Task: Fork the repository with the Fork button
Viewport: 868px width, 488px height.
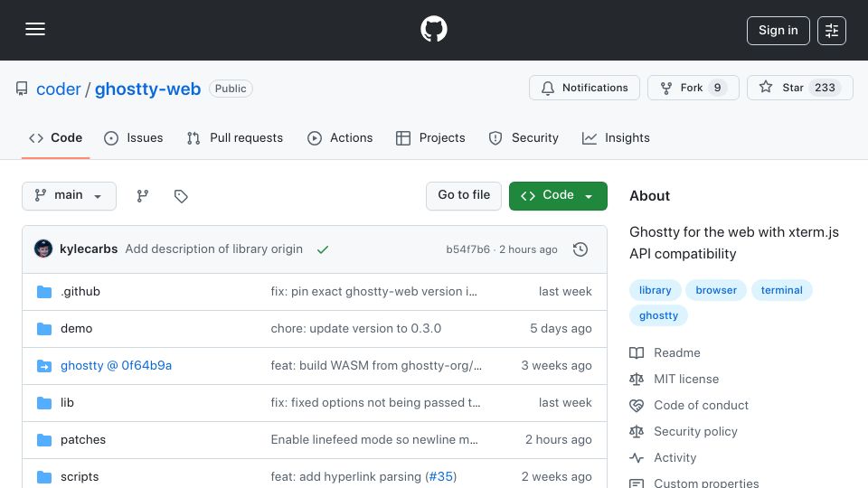Action: point(693,88)
